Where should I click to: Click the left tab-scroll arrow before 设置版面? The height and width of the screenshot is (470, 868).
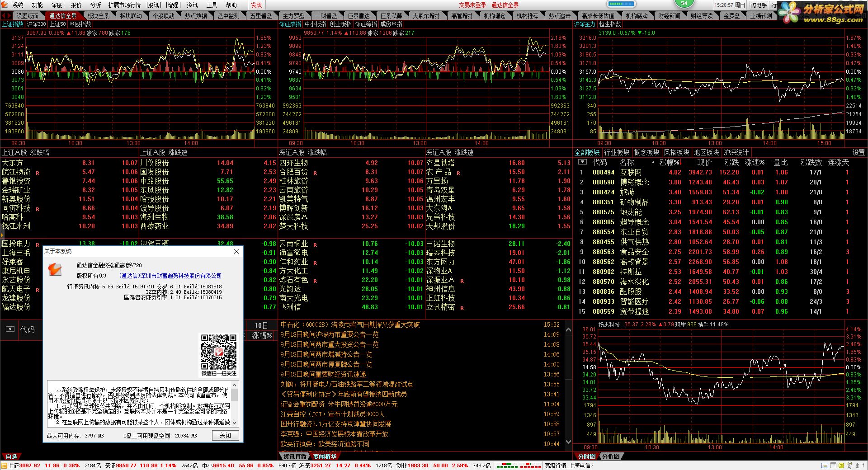[3, 15]
